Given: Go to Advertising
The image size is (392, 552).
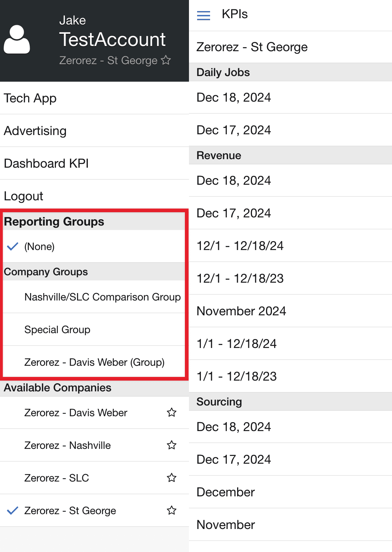Looking at the screenshot, I should pyautogui.click(x=94, y=131).
